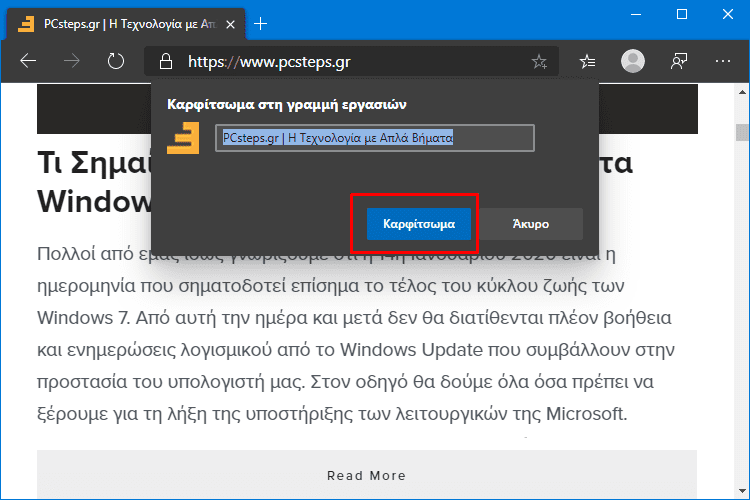Screen dimensions: 750x500
Task: Click the Read More button
Action: (x=367, y=475)
